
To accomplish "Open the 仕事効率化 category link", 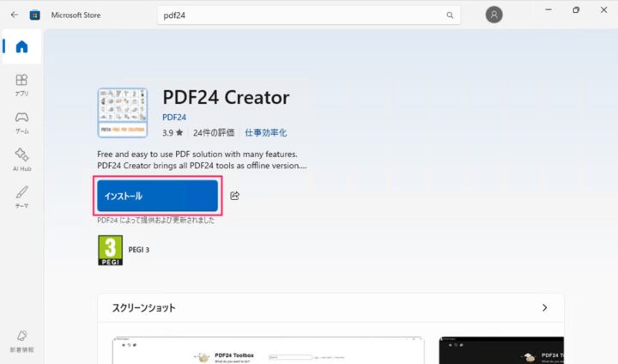I will click(x=265, y=133).
